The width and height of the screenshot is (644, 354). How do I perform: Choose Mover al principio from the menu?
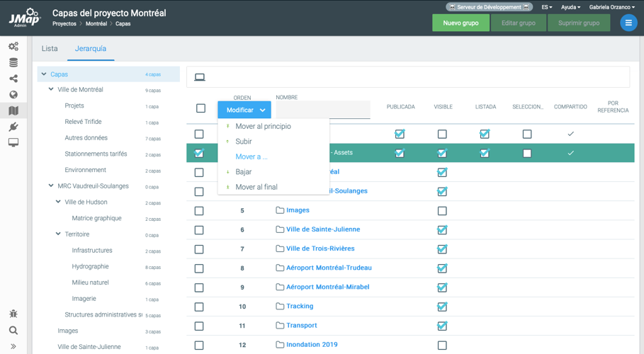point(263,126)
